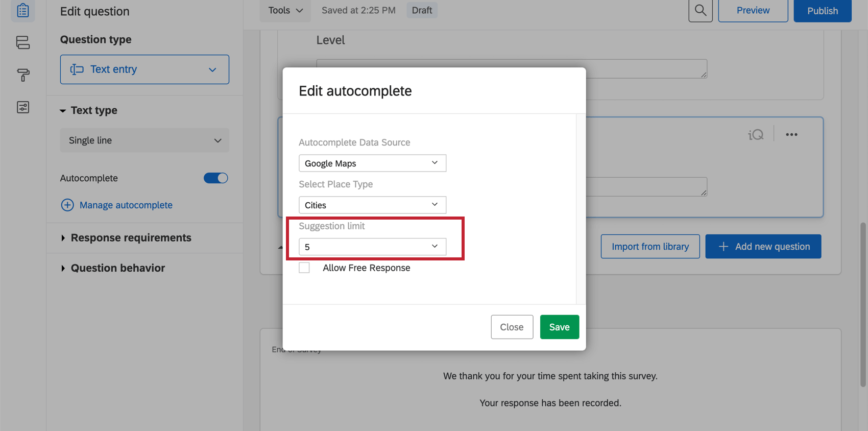Open the Survey options icon in sidebar

[23, 107]
